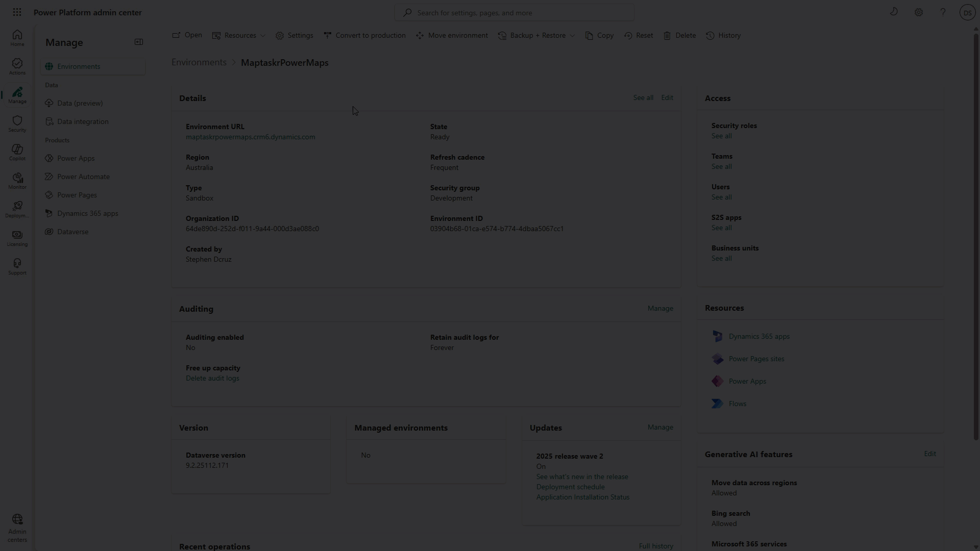Click the Help question mark icon
980x551 pixels.
(943, 12)
